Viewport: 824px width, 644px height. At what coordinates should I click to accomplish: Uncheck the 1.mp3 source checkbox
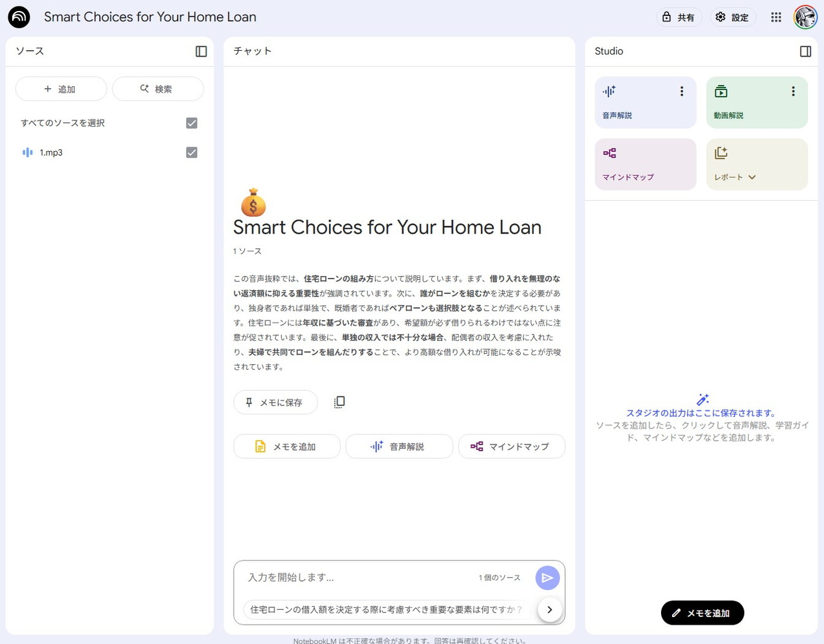click(x=192, y=152)
